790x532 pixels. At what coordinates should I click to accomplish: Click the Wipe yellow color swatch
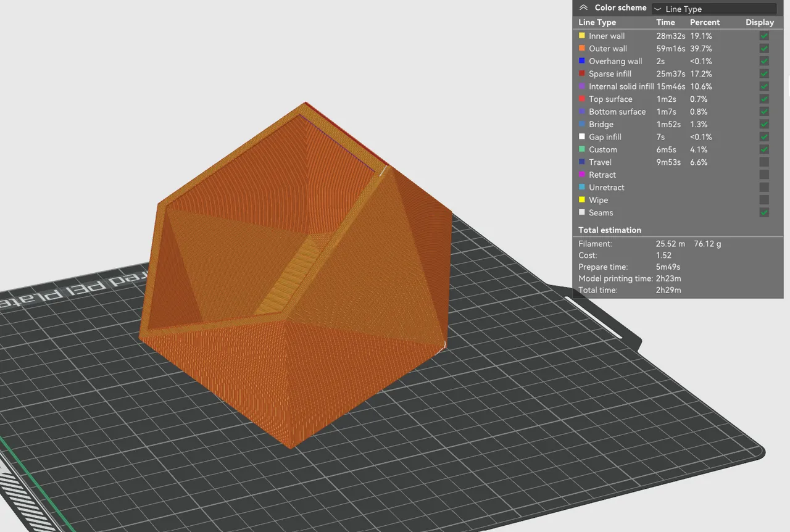click(x=581, y=199)
